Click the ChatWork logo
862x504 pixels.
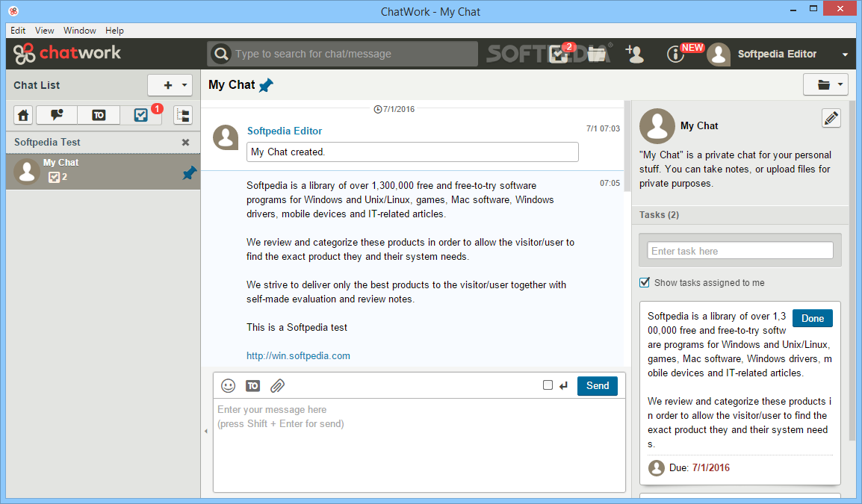coord(67,53)
